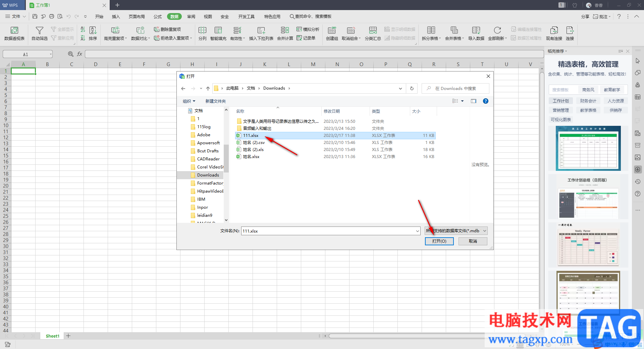Click the insert function fx icon
The image size is (644, 349).
80,54
